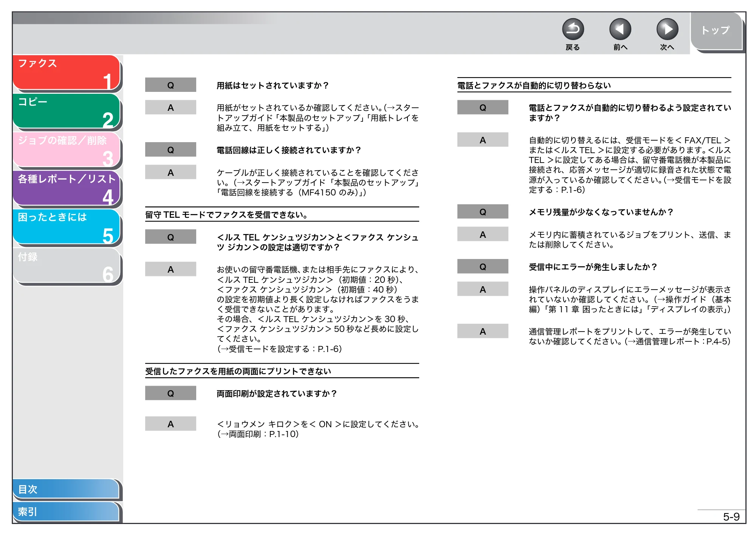Follow left-column reference (→受信モードを設定する：P.1-6)

point(280,349)
